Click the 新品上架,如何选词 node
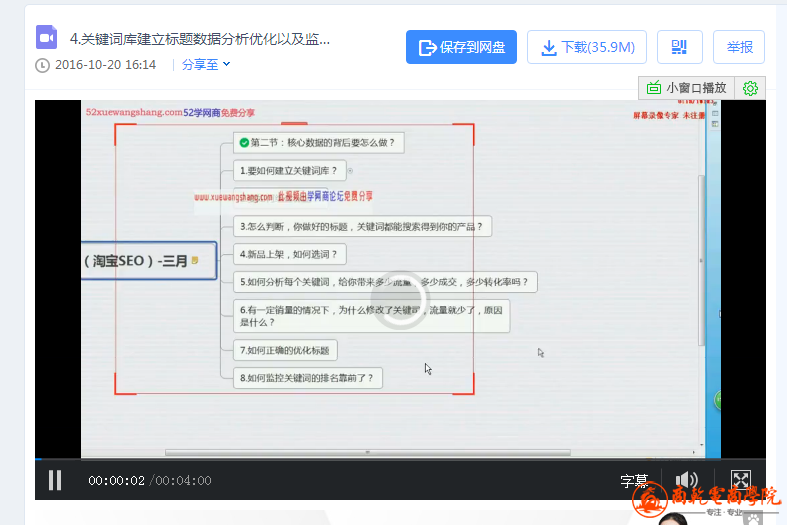The image size is (787, 525). coord(292,254)
